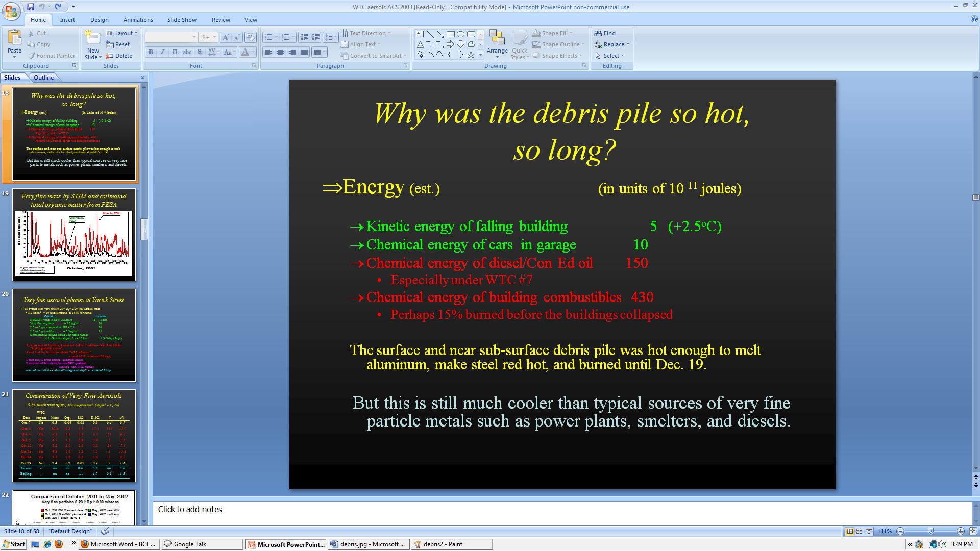The height and width of the screenshot is (551, 980).
Task: Switch to Slide Sorter view icon
Action: coord(859,531)
